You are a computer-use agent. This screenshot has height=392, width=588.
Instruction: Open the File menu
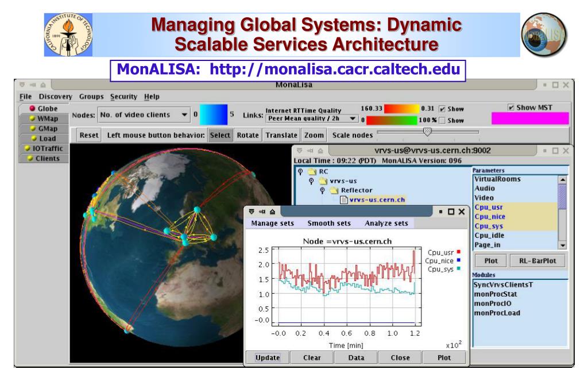(x=25, y=97)
